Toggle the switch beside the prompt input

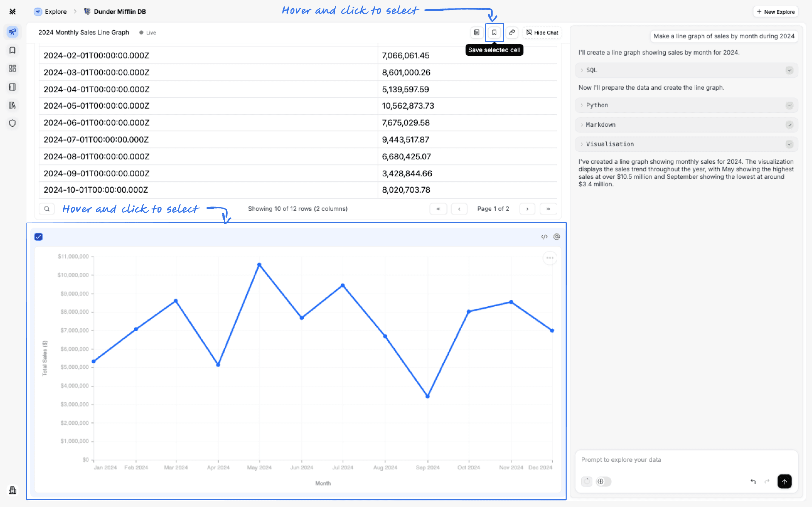click(603, 482)
